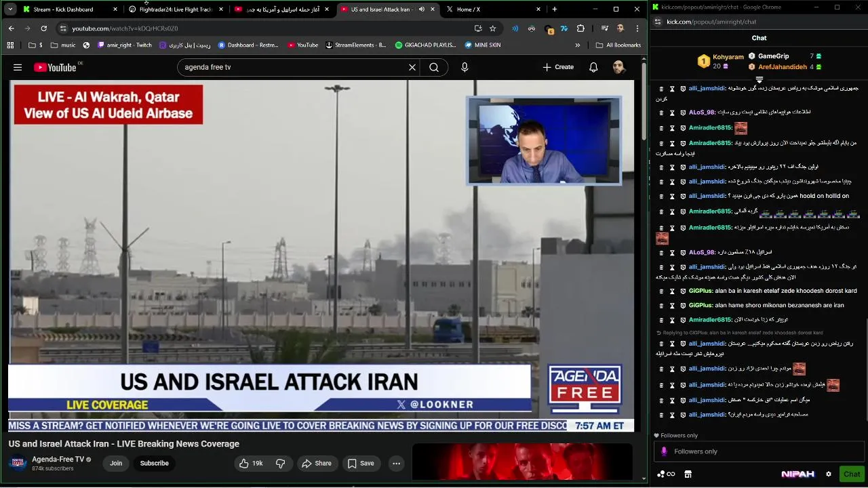
Task: Open the recommended video thumbnail below player
Action: click(x=522, y=462)
